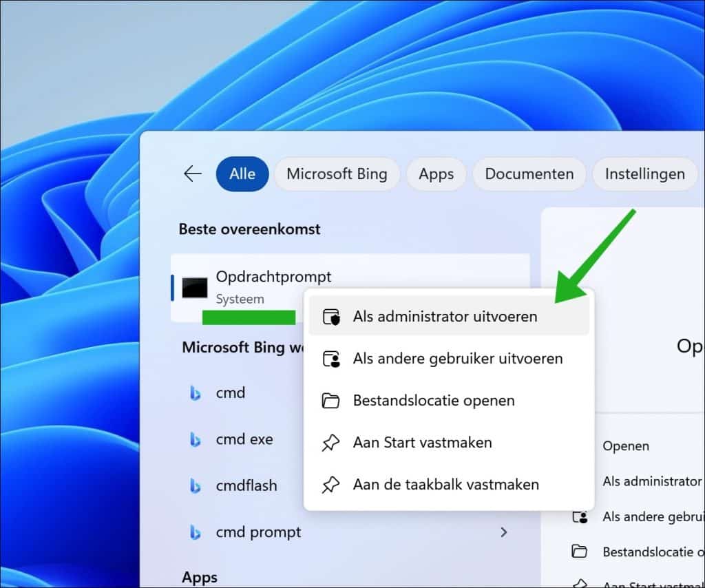This screenshot has width=705, height=588.
Task: Open the Opdrachtprompt search result
Action: [x=350, y=288]
